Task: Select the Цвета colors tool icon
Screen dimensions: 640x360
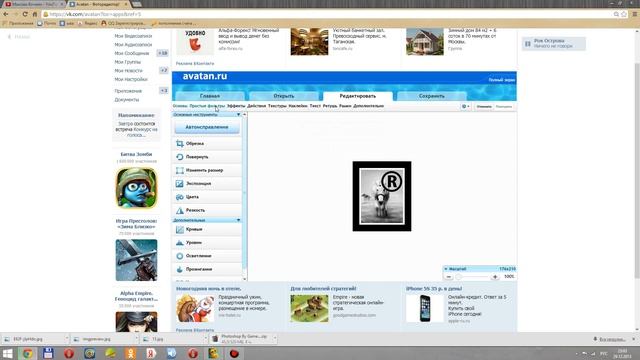Action: 180,197
